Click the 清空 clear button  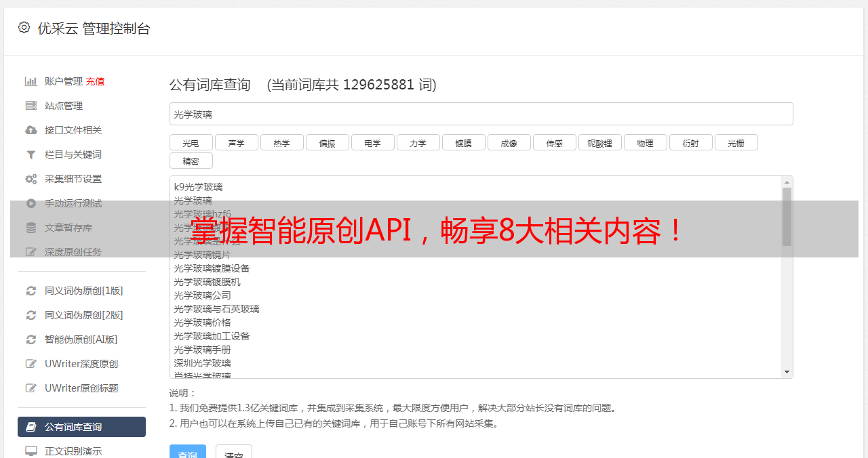coord(234,451)
